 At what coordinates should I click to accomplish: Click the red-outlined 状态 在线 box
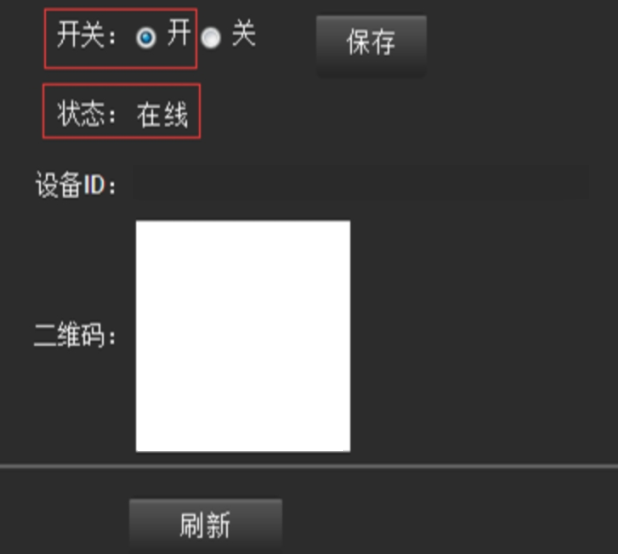tap(121, 111)
